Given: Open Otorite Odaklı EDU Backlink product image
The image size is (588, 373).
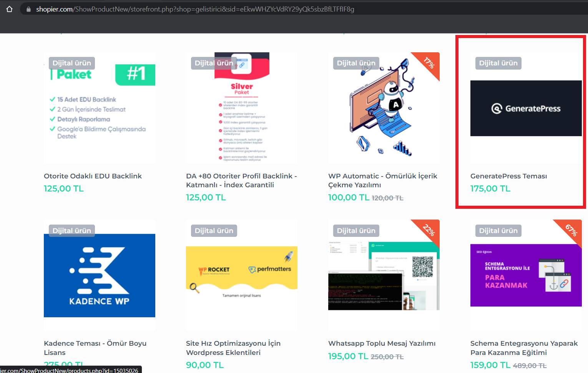Looking at the screenshot, I should pos(100,108).
